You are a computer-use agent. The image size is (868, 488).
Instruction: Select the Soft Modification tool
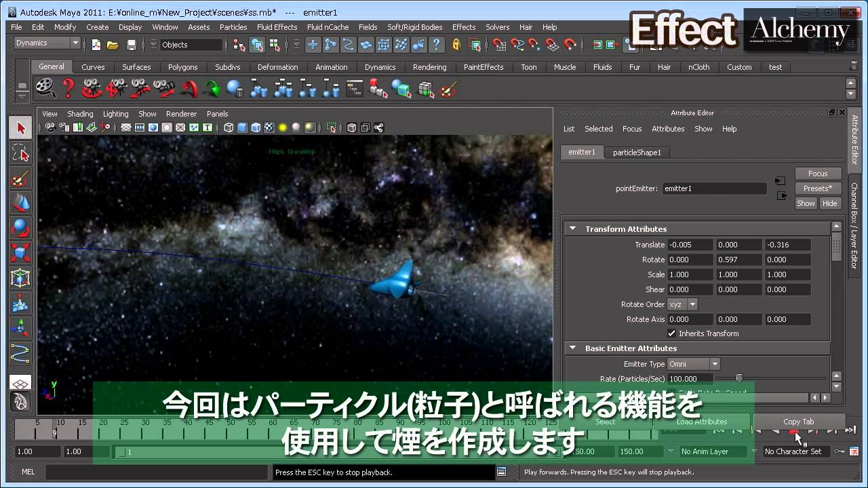click(20, 304)
